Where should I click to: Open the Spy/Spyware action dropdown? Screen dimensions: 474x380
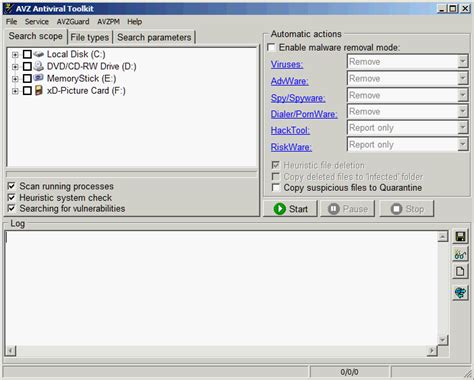click(462, 95)
